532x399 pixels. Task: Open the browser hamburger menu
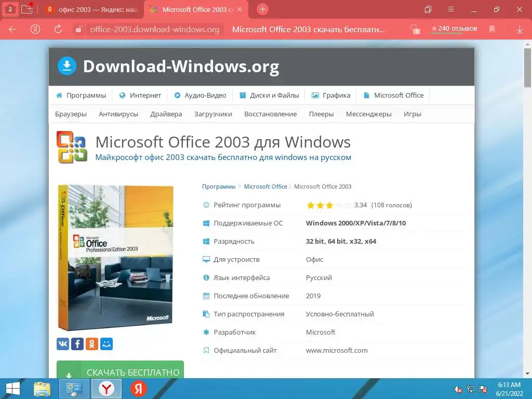pos(451,9)
